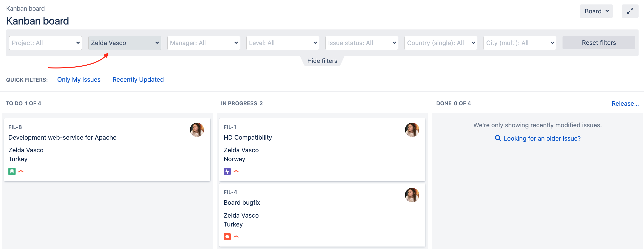Screen dimensions: 644x252
Task: Click the Release... link in Done column
Action: pos(625,103)
